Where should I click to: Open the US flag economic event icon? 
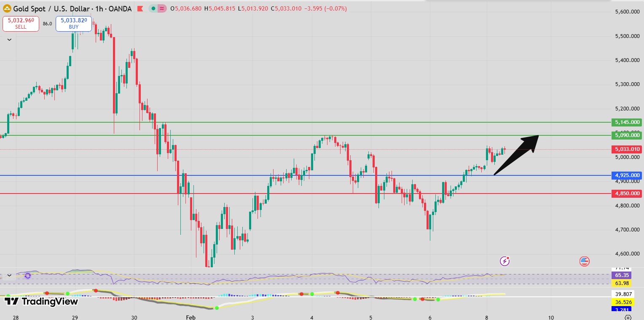pos(584,261)
